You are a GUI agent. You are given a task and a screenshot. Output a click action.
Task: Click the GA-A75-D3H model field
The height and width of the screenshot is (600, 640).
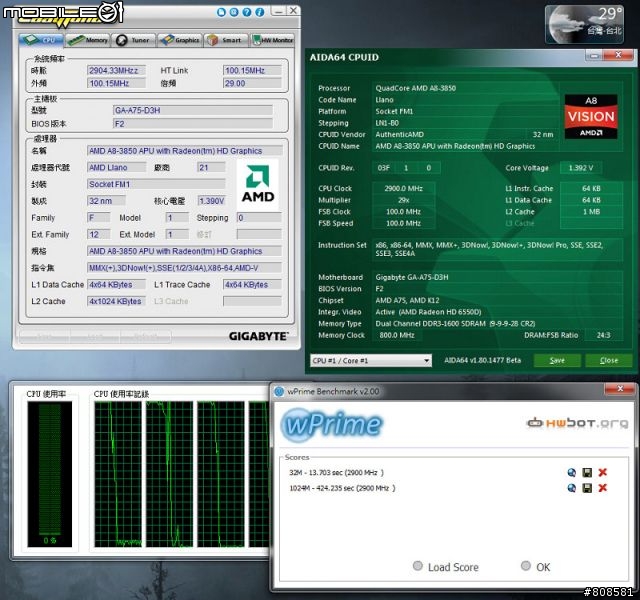tap(193, 111)
